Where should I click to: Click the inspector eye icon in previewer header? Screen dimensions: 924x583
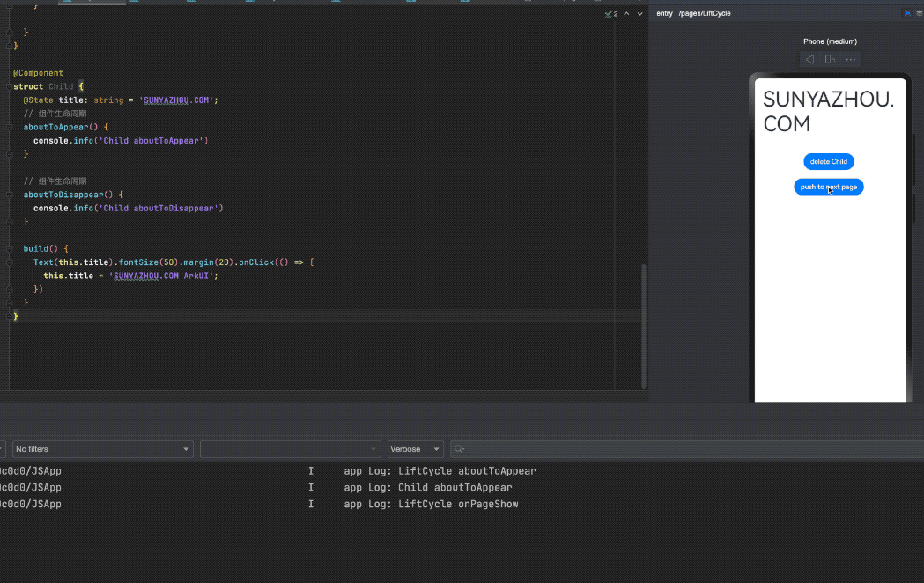pyautogui.click(x=907, y=13)
